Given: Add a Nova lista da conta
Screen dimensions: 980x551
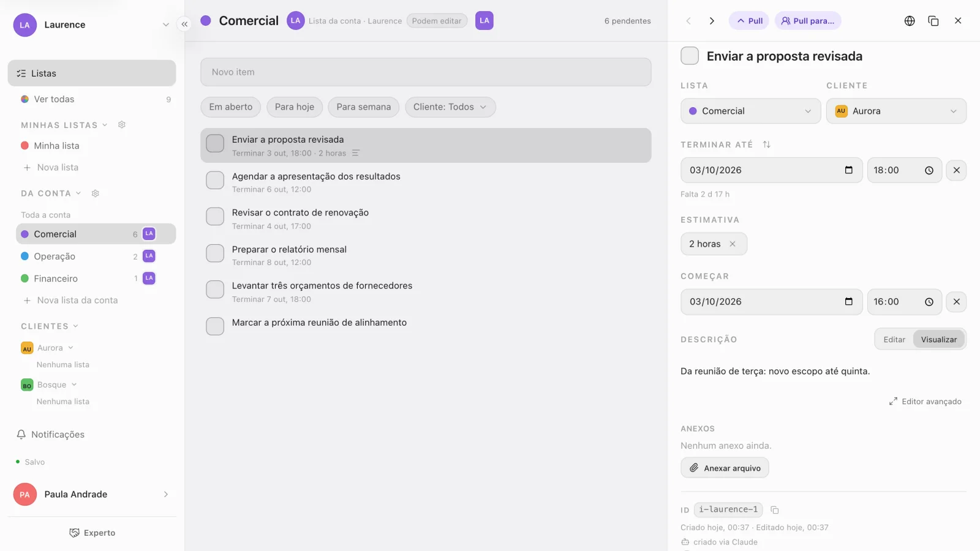Looking at the screenshot, I should pyautogui.click(x=71, y=301).
